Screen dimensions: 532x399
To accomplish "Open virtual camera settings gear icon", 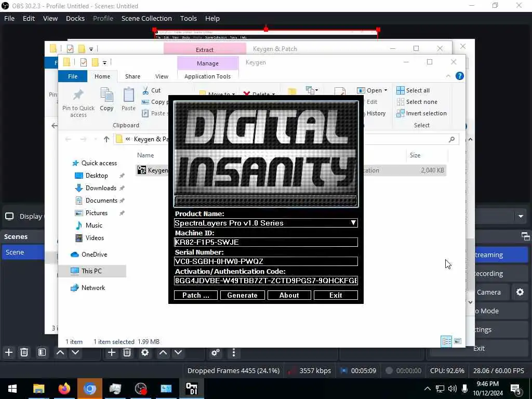I will pyautogui.click(x=520, y=292).
